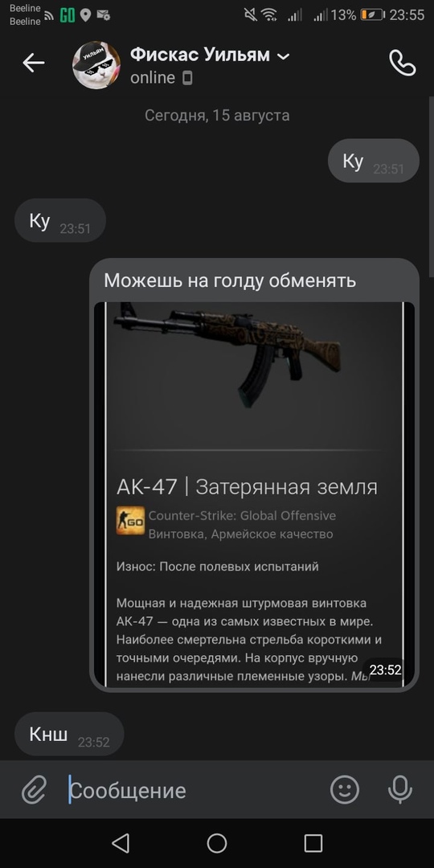This screenshot has height=868, width=434.
Task: Start a voice call with the phone icon
Action: coord(403,63)
